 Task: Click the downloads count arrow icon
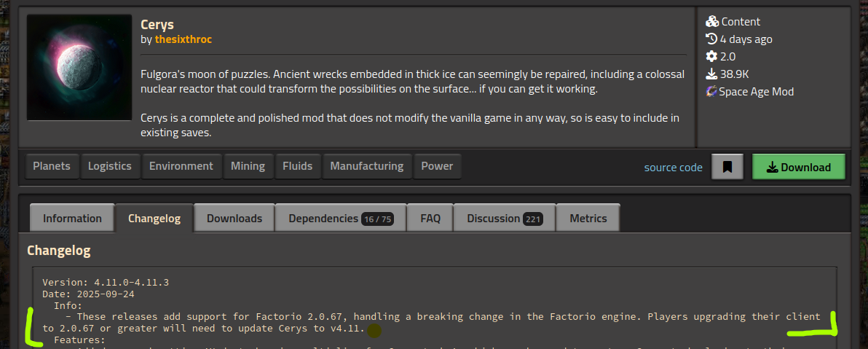[712, 74]
